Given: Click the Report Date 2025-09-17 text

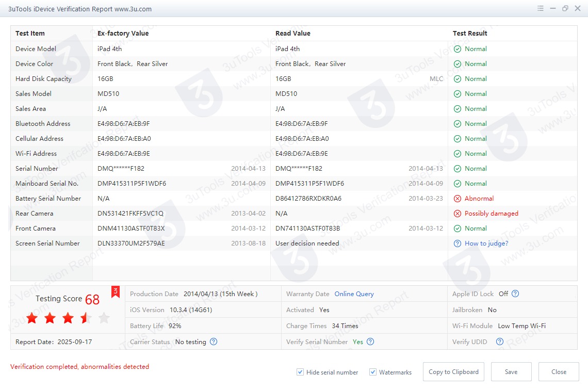Looking at the screenshot, I should click(x=54, y=342).
